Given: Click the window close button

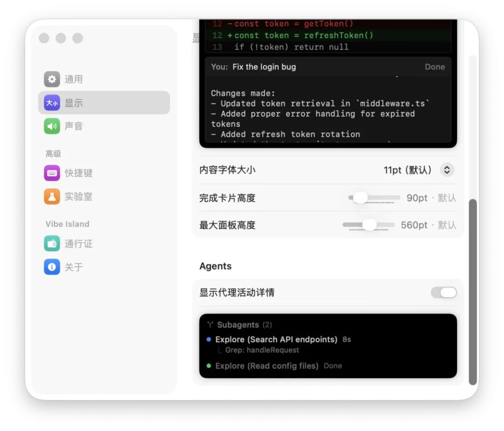Looking at the screenshot, I should pyautogui.click(x=44, y=38).
